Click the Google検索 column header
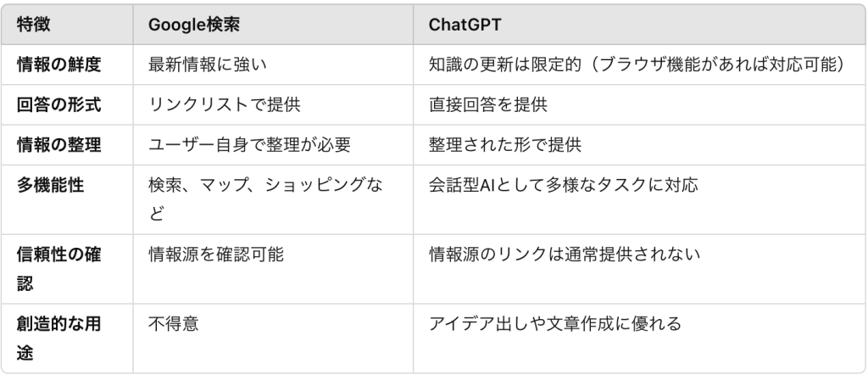The height and width of the screenshot is (375, 868). point(194,25)
